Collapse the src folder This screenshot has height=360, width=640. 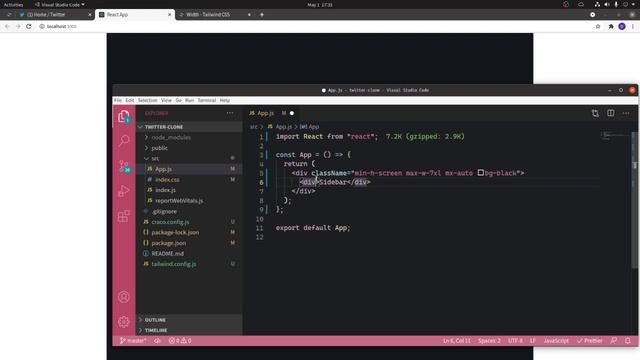(x=155, y=158)
